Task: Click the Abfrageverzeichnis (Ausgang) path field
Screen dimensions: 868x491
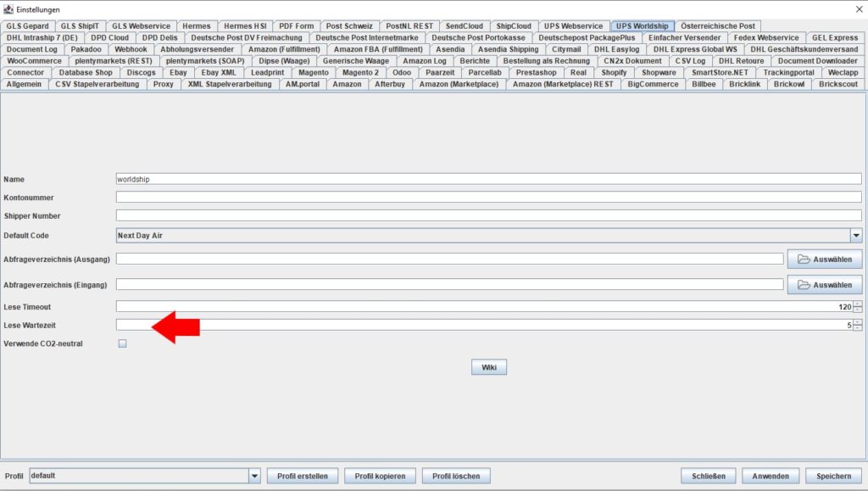Action: tap(449, 259)
